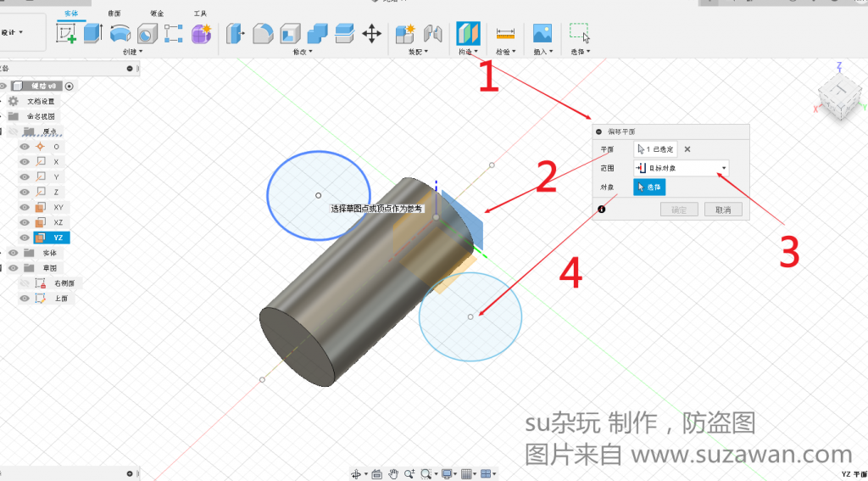Select the Revolve tool icon

coord(120,33)
